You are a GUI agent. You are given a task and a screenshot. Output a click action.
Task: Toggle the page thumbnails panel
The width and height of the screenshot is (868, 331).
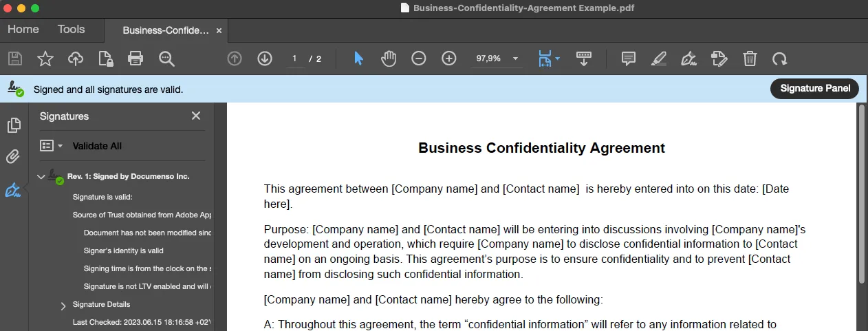[x=13, y=125]
